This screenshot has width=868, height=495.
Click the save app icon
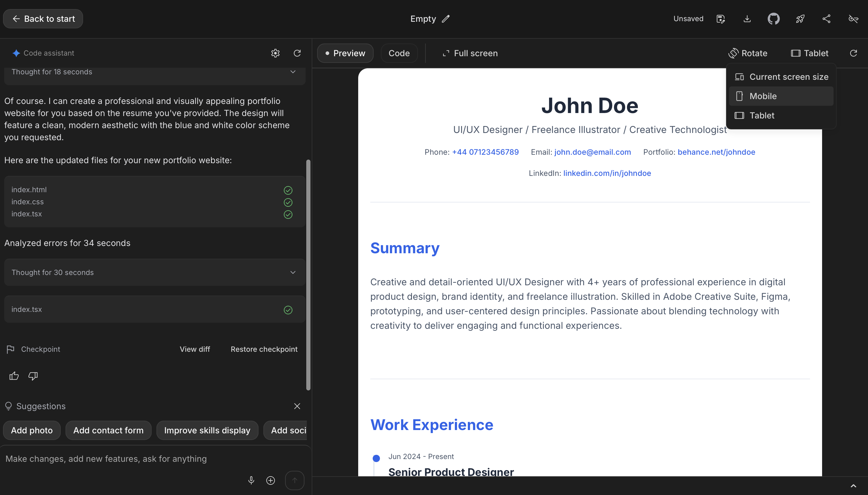pyautogui.click(x=720, y=19)
